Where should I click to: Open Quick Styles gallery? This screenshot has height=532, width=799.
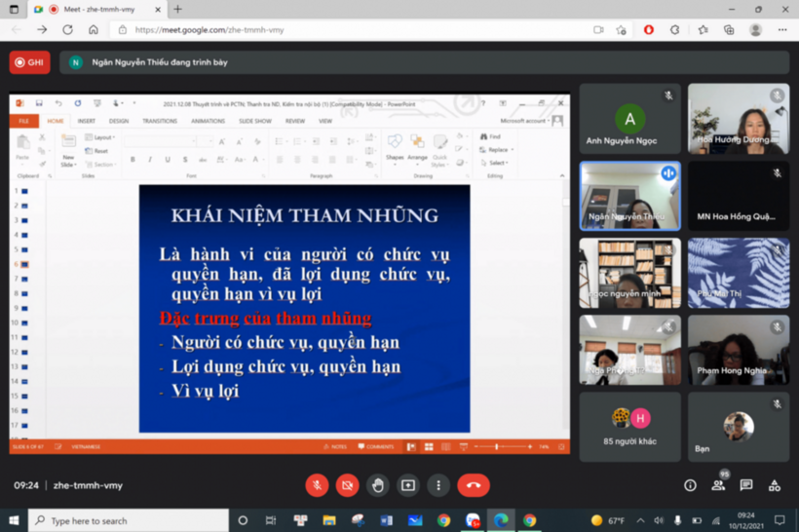(x=439, y=150)
